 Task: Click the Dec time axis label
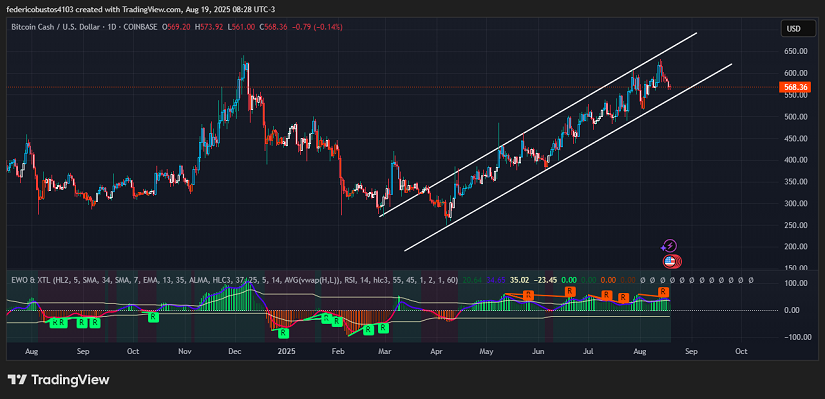tap(235, 351)
